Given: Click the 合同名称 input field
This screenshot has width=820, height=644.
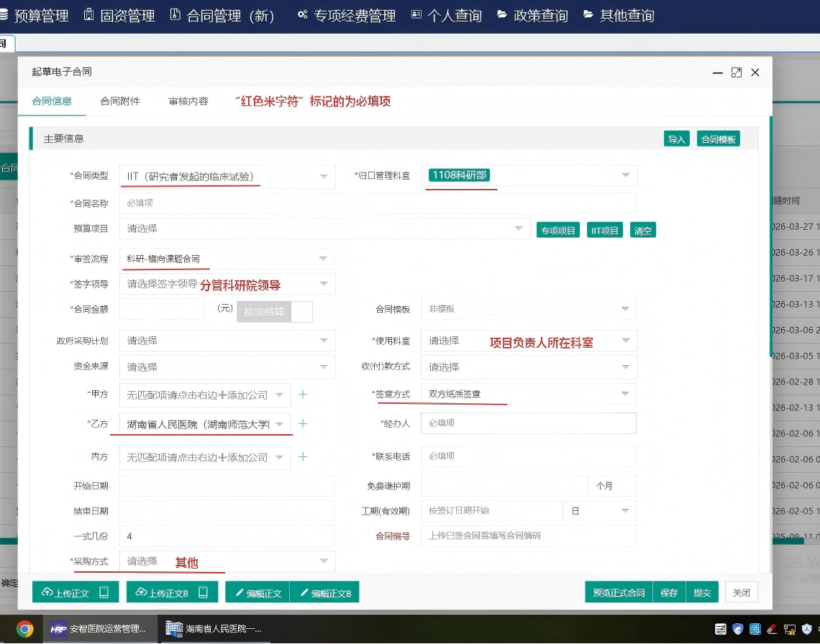Looking at the screenshot, I should pos(378,203).
